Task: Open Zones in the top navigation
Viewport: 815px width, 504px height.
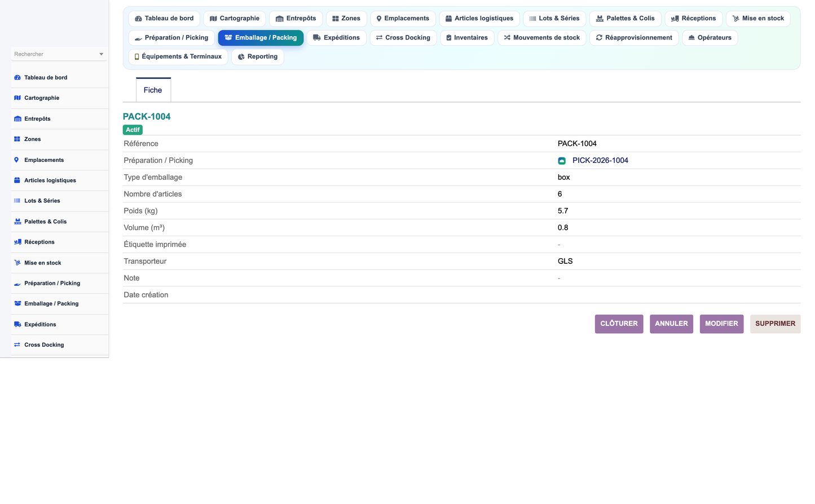Action: pos(346,19)
